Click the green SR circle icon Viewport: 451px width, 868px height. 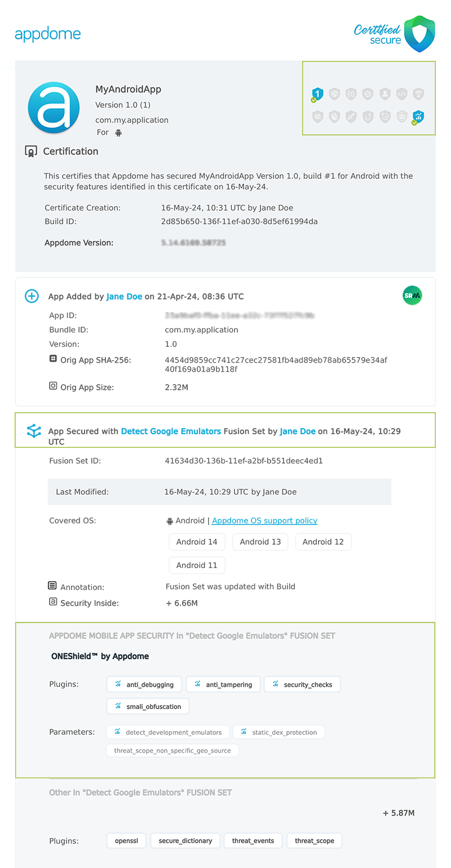point(412,296)
